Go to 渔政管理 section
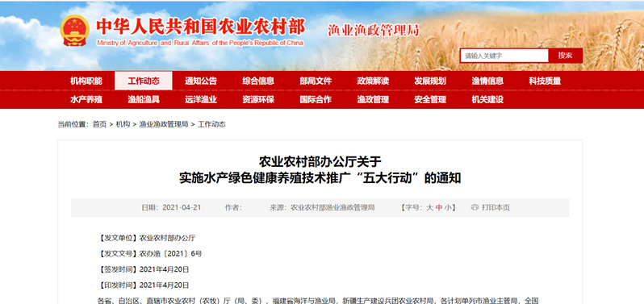 click(x=373, y=99)
